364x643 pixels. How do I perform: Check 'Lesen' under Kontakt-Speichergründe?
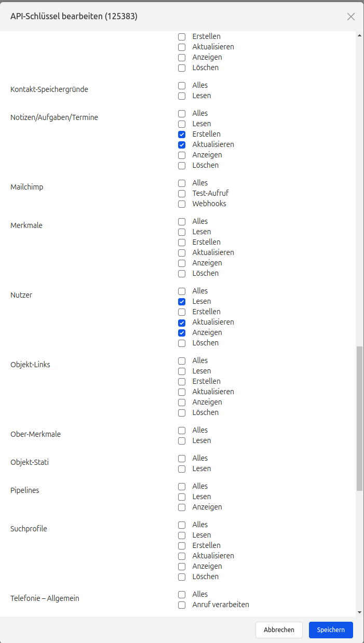(181, 96)
